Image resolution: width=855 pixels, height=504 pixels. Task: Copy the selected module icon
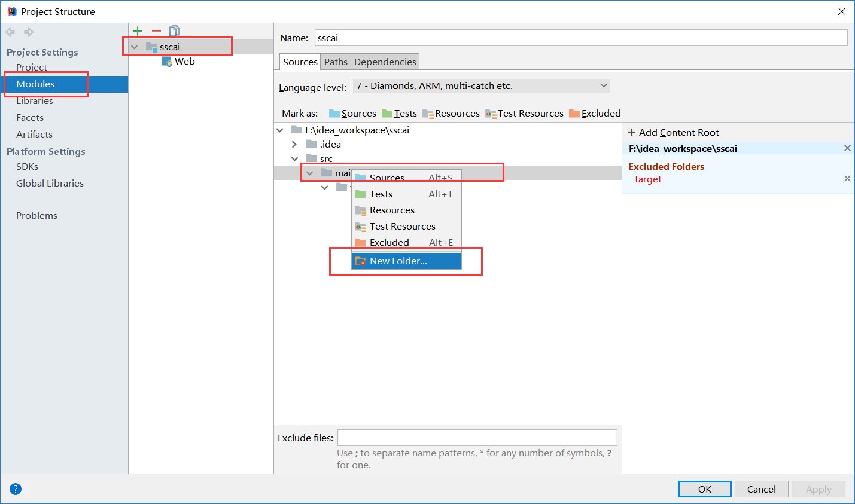tap(175, 31)
